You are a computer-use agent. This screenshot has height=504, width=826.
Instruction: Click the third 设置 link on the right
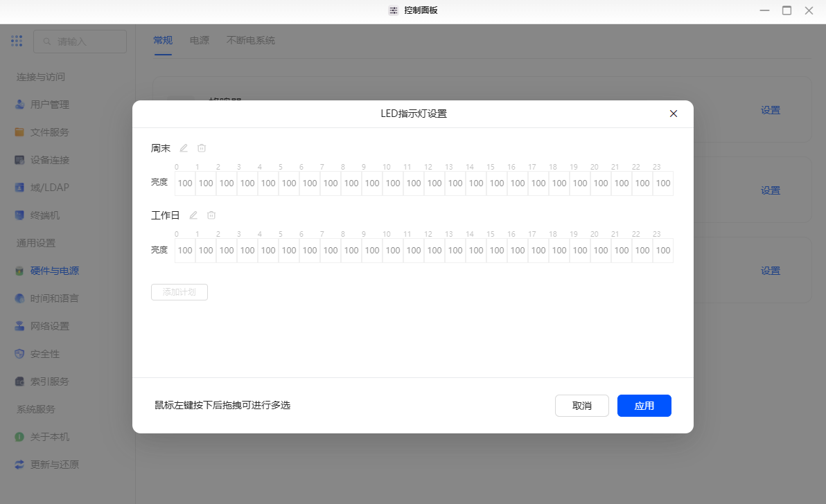[770, 271]
